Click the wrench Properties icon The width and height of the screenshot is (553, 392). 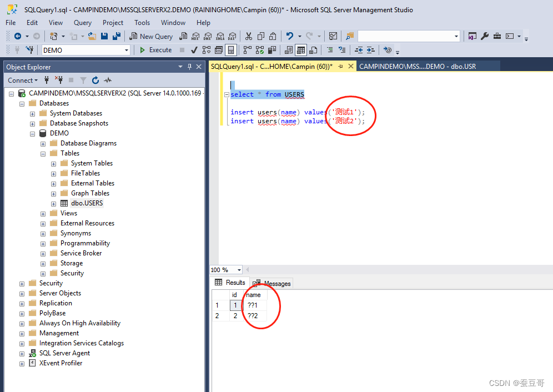click(x=485, y=36)
